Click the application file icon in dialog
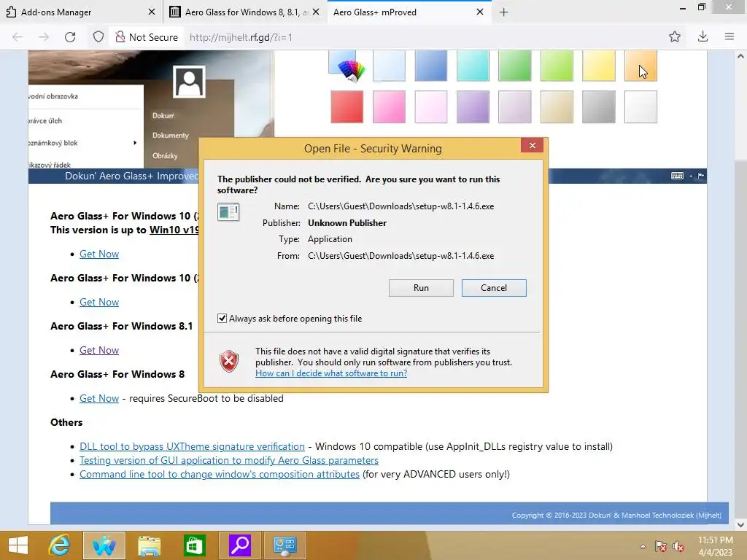This screenshot has height=560, width=747. [x=228, y=212]
